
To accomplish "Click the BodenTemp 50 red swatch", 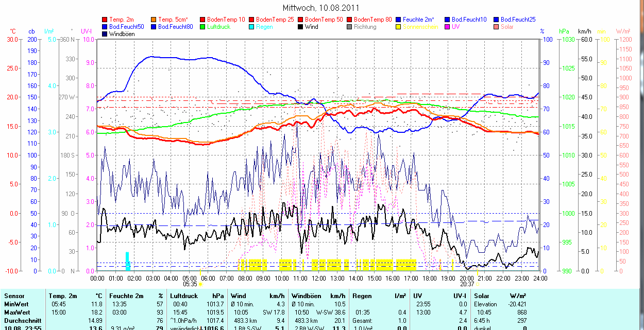I will coord(300,20).
